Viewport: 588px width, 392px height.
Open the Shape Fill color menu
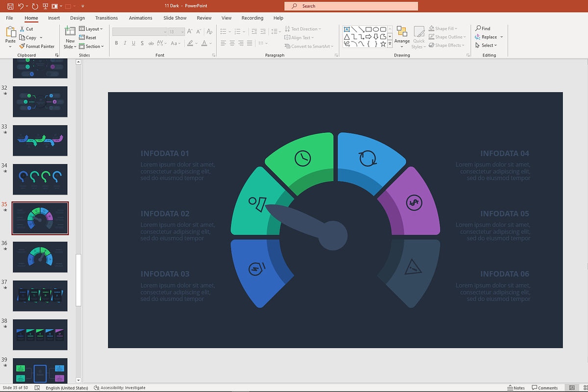[443, 28]
